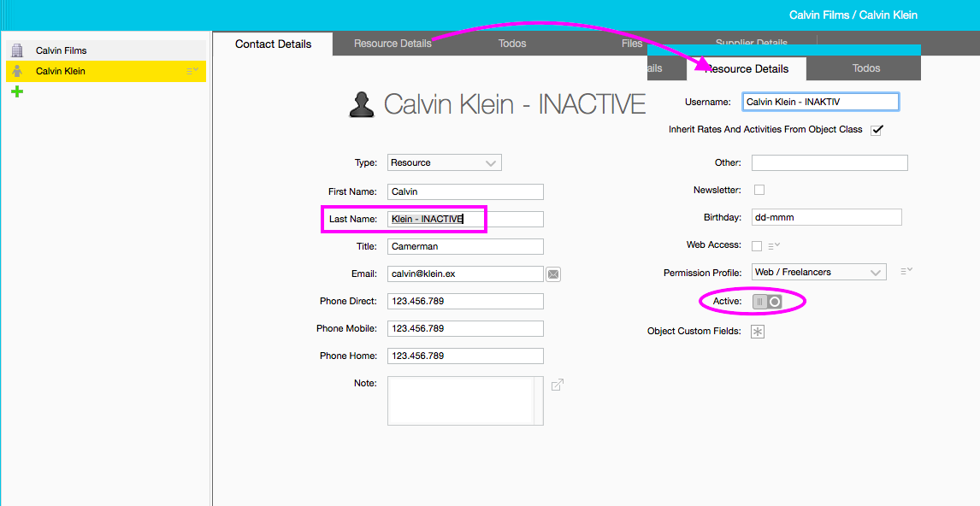
Task: Click the person silhouette next to the Calvin Klein heading
Action: pyautogui.click(x=361, y=105)
